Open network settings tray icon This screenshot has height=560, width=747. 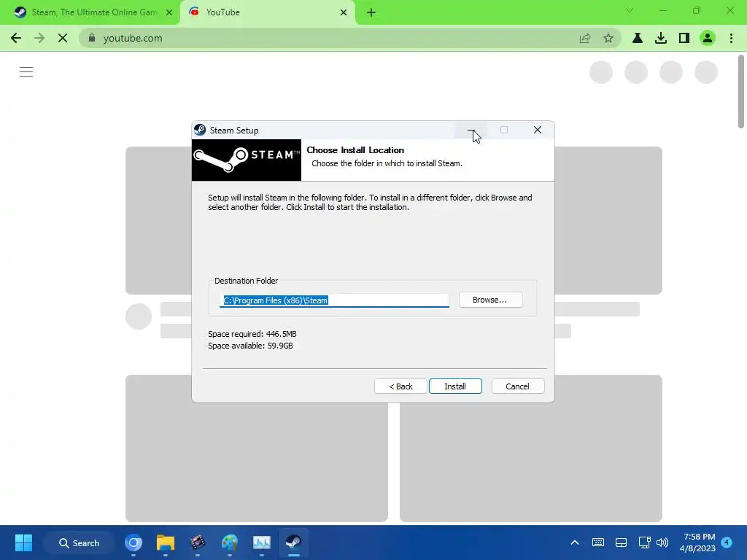coord(645,542)
